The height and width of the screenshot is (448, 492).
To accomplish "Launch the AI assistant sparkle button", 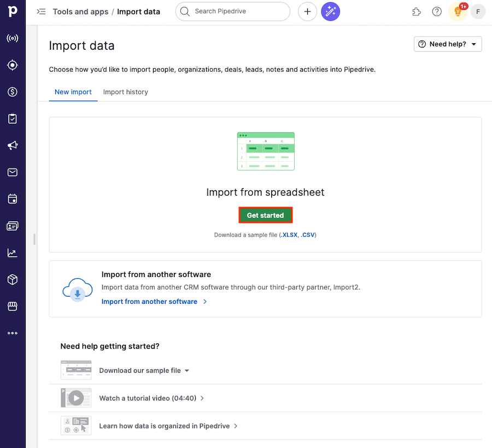I will 330,11.
